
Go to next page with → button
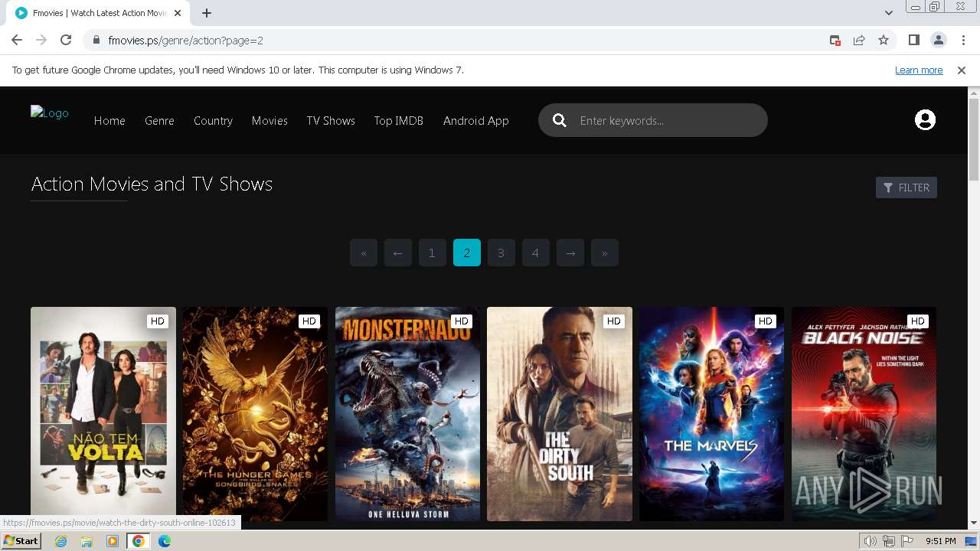tap(570, 253)
